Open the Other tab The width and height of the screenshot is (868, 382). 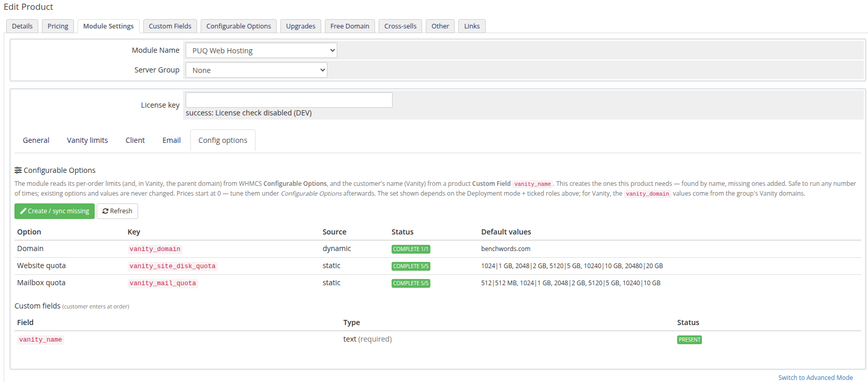pyautogui.click(x=440, y=26)
